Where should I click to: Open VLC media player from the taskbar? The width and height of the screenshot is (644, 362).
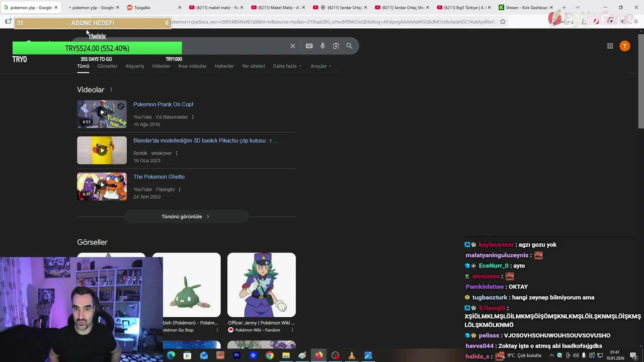pyautogui.click(x=352, y=355)
